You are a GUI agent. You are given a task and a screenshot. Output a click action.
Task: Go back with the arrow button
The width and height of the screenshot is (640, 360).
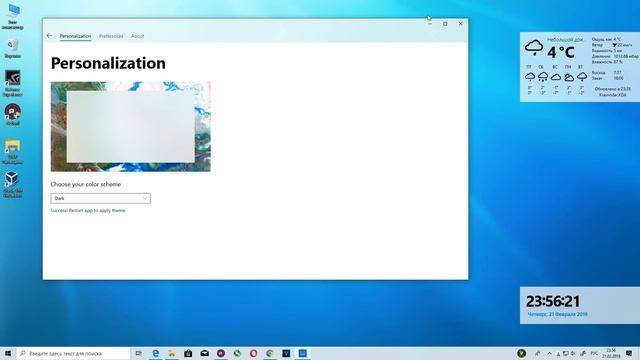coord(49,36)
